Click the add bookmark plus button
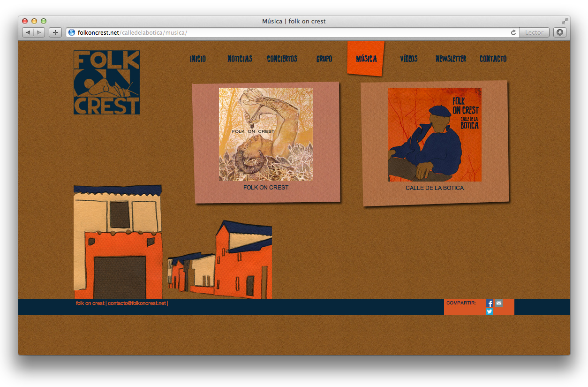This screenshot has height=387, width=588. (55, 32)
